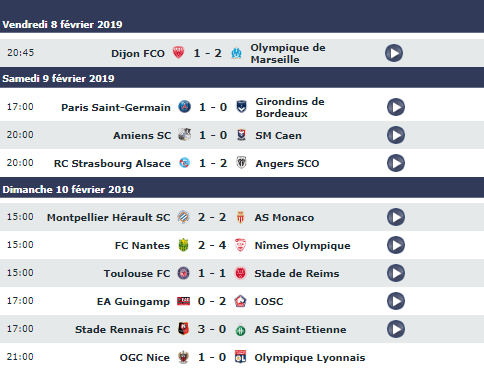
Task: Open the Toulouse FC team name
Action: (137, 274)
